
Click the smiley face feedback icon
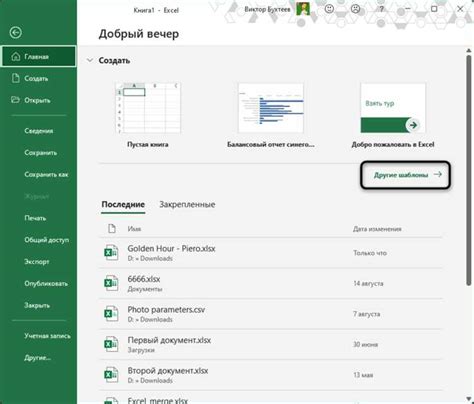tap(329, 9)
